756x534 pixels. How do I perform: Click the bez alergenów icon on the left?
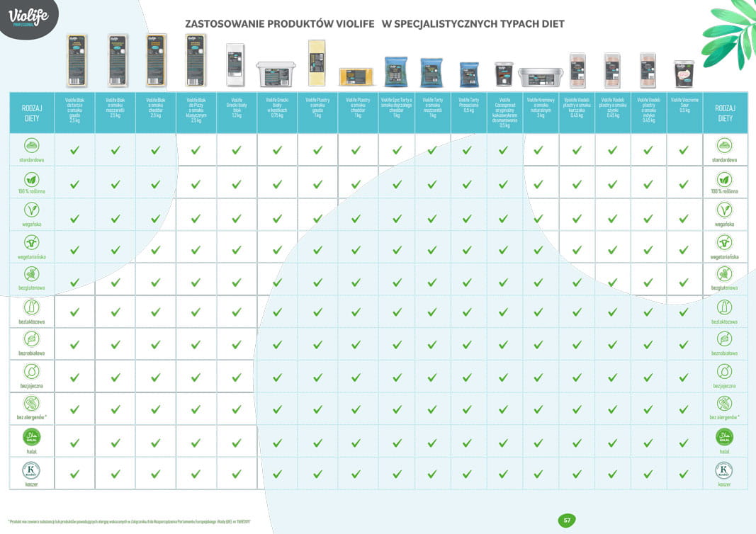pos(31,404)
